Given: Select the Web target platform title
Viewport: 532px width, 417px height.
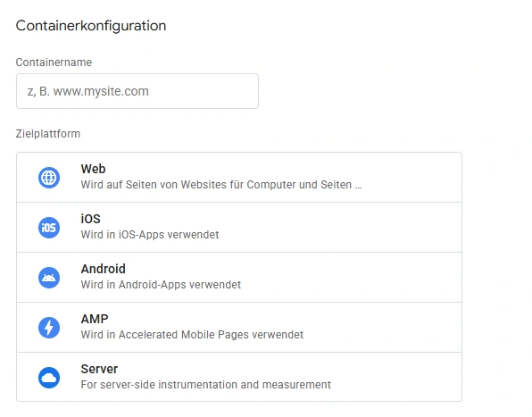Looking at the screenshot, I should coord(94,169).
